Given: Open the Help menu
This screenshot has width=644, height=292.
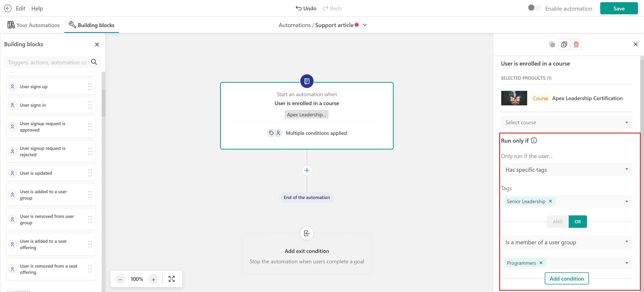Looking at the screenshot, I should [37, 8].
